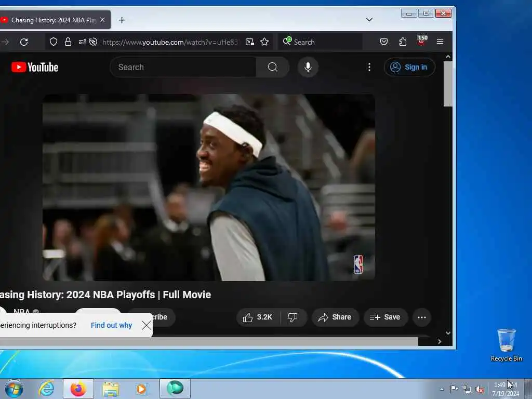Image resolution: width=532 pixels, height=399 pixels.
Task: Follow the Find out why link
Action: point(111,325)
